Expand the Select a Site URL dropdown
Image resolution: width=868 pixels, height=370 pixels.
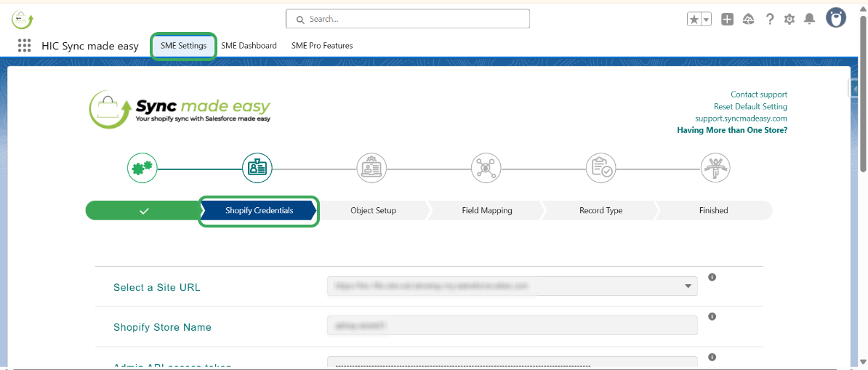[x=512, y=286]
